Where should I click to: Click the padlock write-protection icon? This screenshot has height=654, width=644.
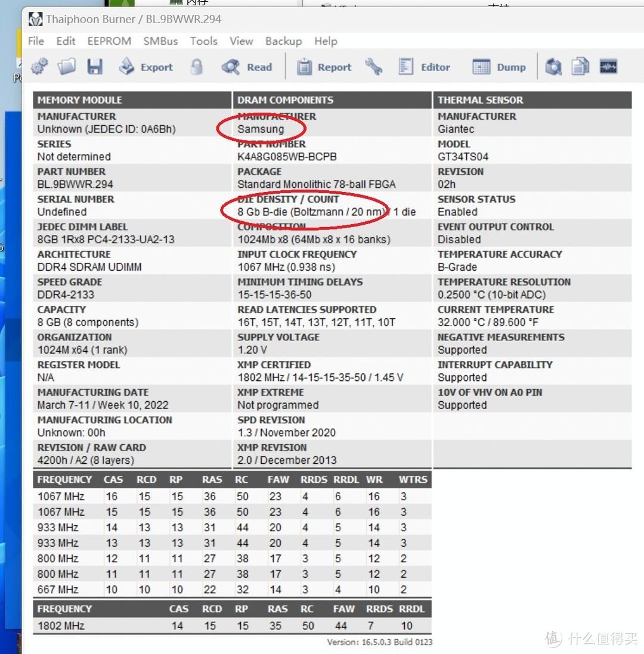tap(196, 67)
